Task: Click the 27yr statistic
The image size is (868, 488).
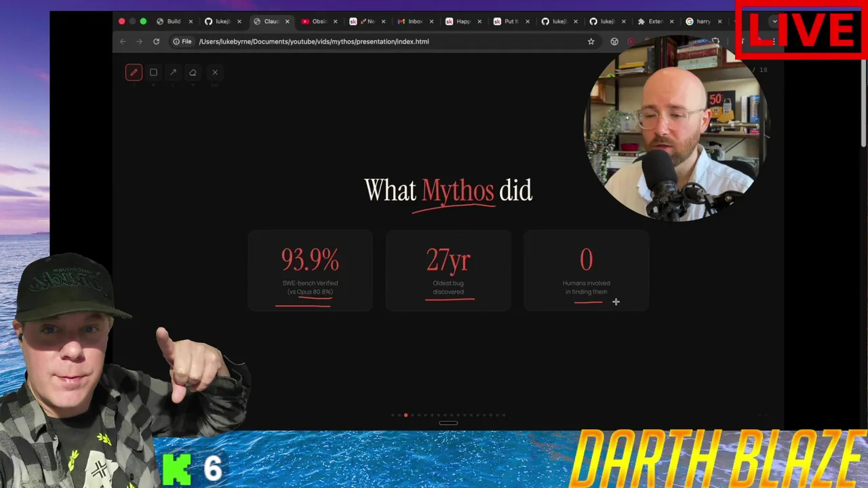Action: click(448, 260)
